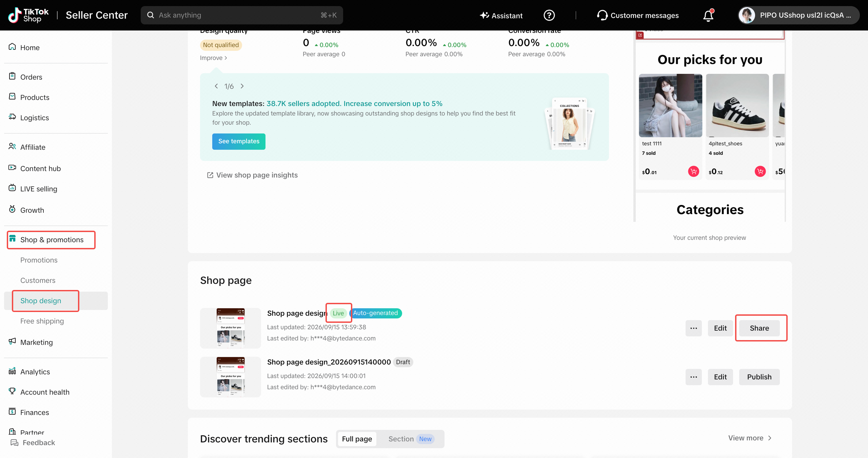The height and width of the screenshot is (458, 868).
Task: Click Feedback at sidebar bottom
Action: (x=33, y=443)
